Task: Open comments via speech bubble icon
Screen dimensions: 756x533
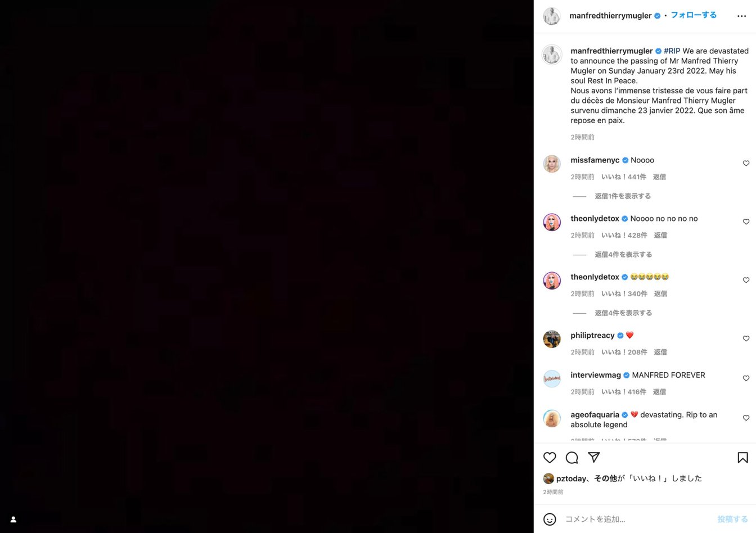Action: (x=571, y=458)
